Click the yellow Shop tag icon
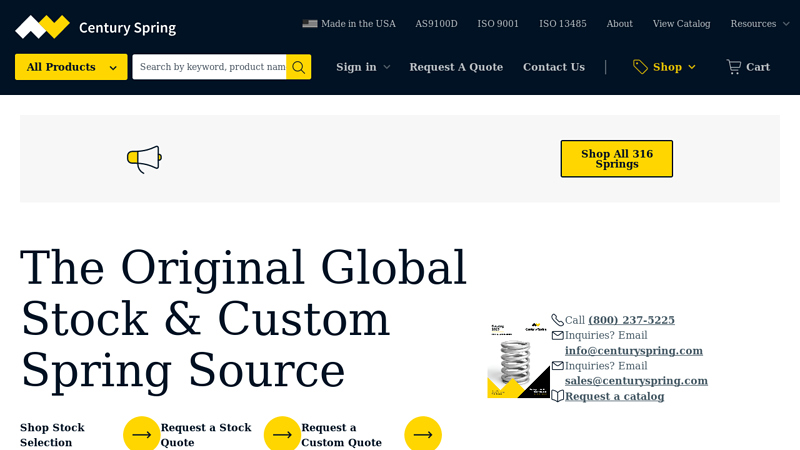This screenshot has height=450, width=800. [640, 67]
